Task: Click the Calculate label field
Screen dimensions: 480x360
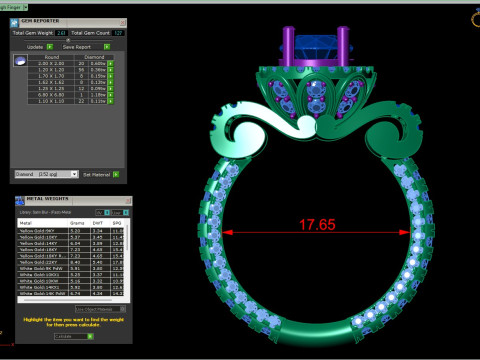Action: click(70, 337)
